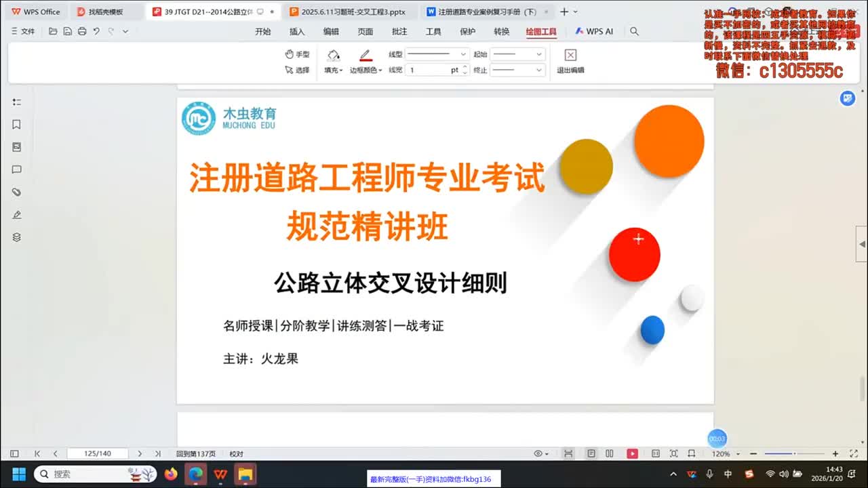Go to last page button
The width and height of the screenshot is (868, 488).
coord(158,453)
